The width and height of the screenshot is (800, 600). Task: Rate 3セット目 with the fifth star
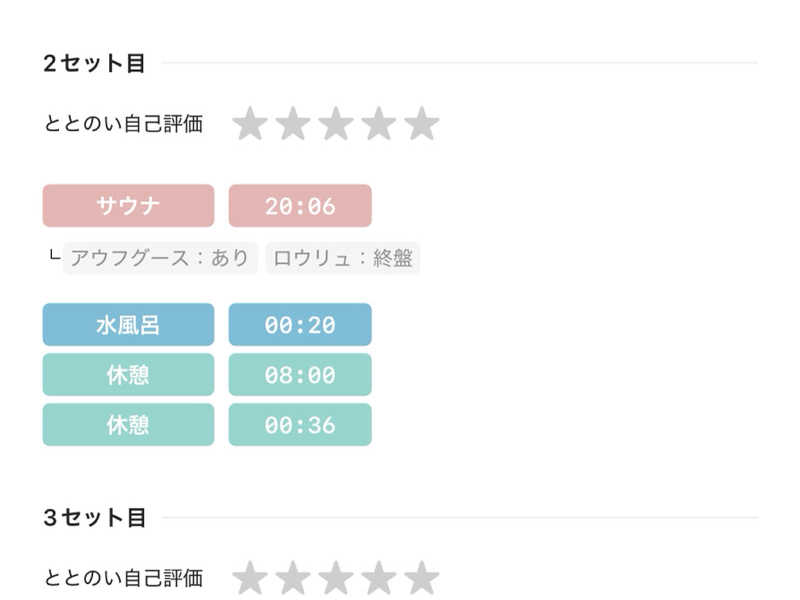click(422, 578)
